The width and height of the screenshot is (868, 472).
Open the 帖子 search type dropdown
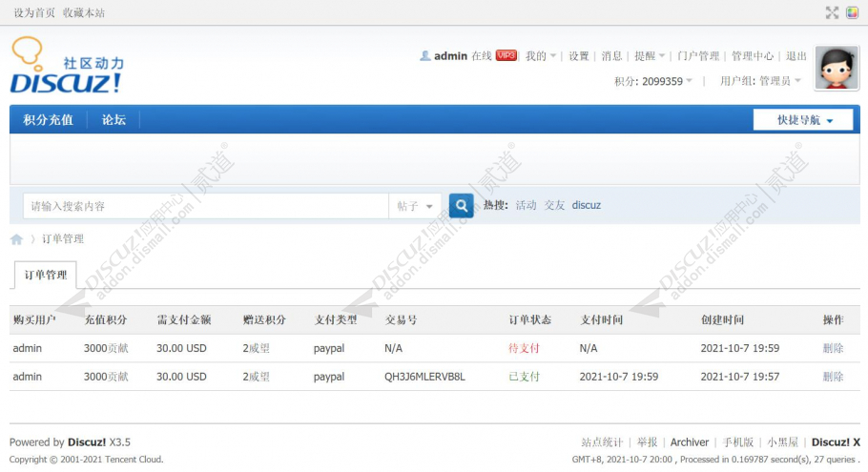415,206
